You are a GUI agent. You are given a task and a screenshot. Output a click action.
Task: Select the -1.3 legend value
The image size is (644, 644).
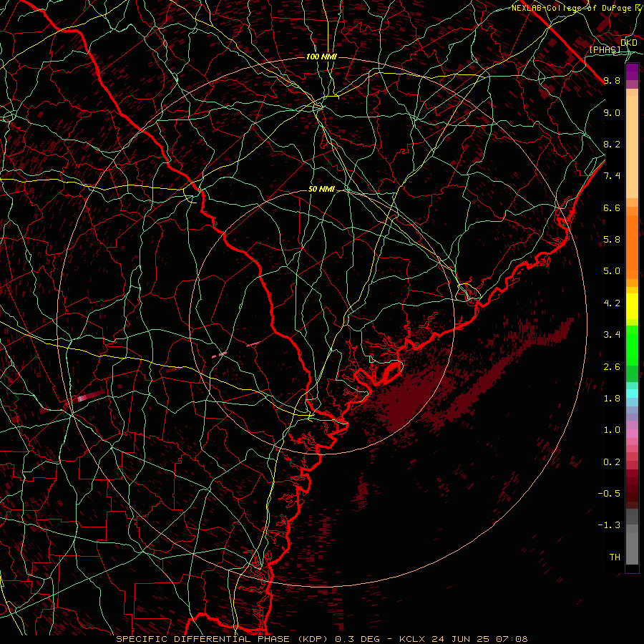(609, 525)
